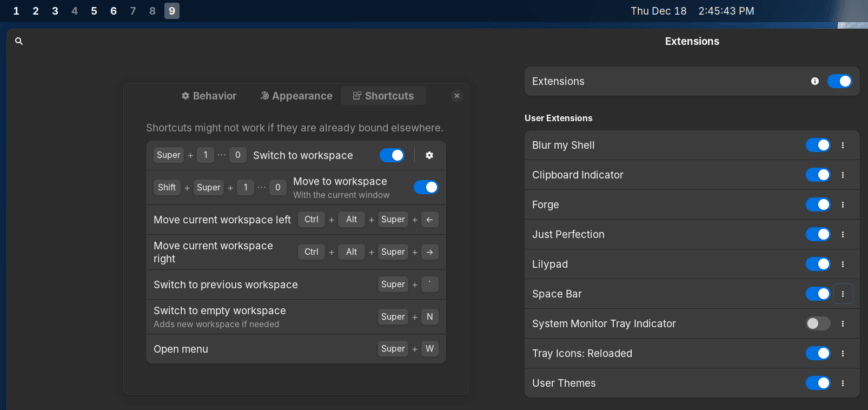Open Space Bar extension three-dot menu
The height and width of the screenshot is (410, 868).
pos(843,294)
